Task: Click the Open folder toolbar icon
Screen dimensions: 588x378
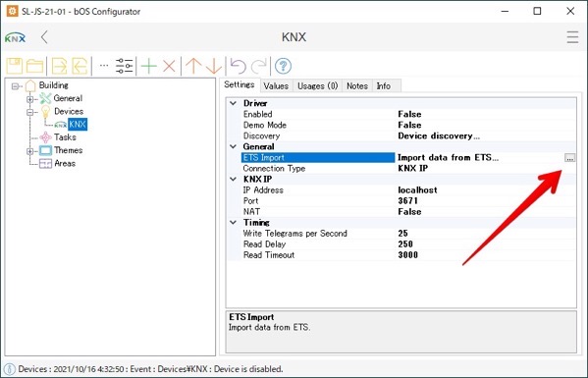Action: point(35,66)
